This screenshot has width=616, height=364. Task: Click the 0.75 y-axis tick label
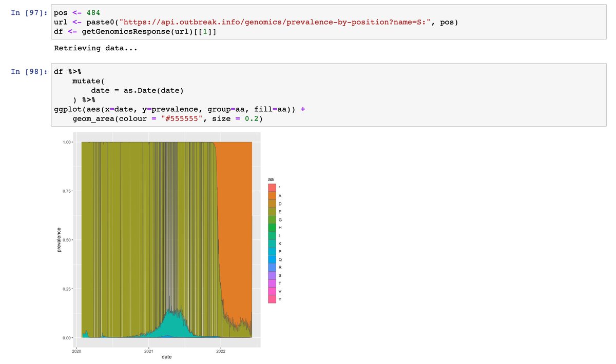point(66,191)
